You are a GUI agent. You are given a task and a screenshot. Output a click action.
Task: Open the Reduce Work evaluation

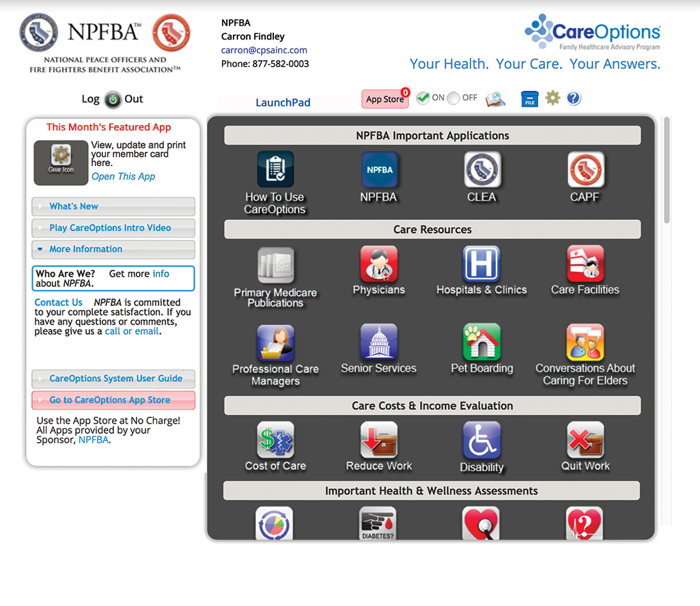tap(379, 439)
